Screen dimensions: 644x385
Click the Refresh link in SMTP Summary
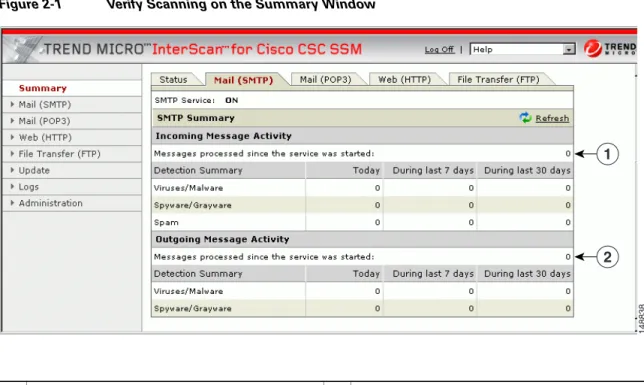tap(552, 118)
